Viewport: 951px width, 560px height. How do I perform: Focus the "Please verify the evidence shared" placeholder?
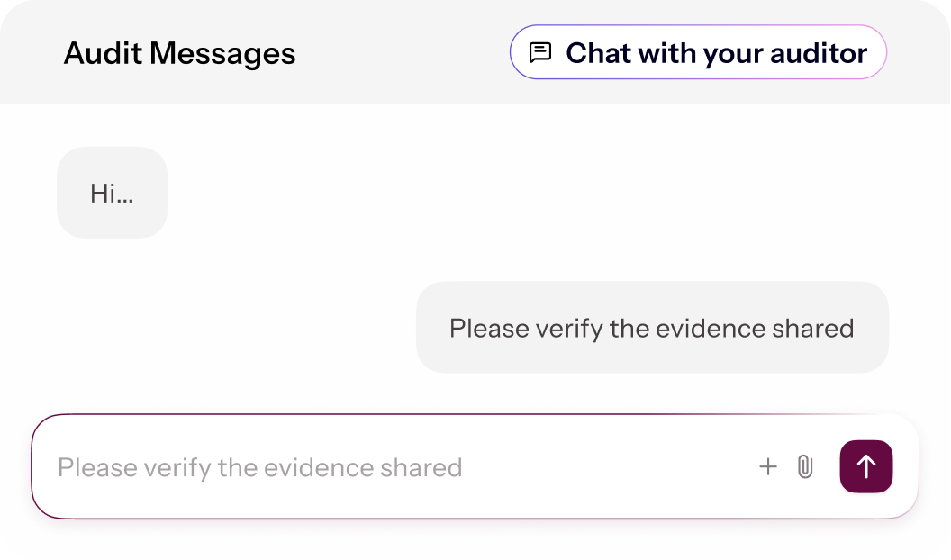(x=260, y=467)
